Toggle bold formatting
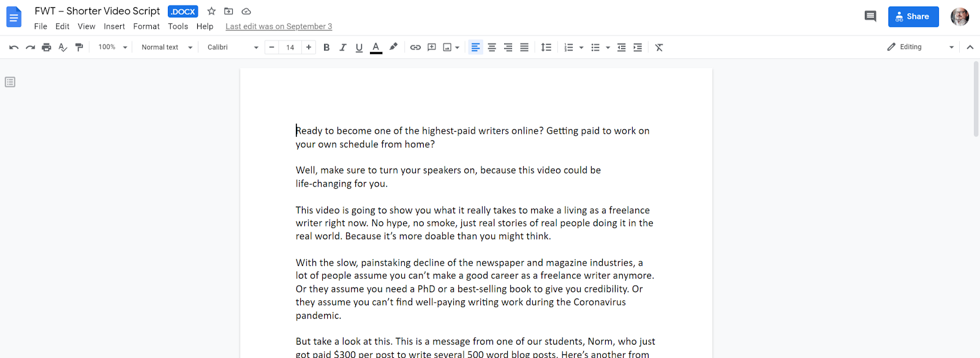 [326, 47]
